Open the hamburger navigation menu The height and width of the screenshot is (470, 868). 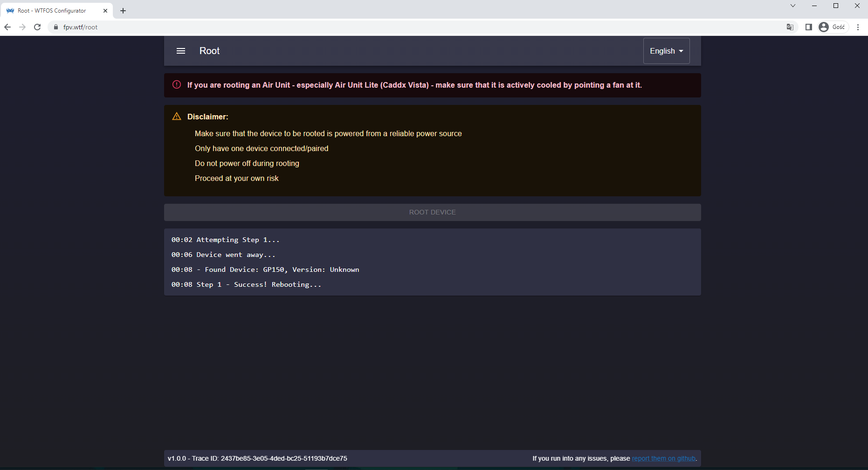pyautogui.click(x=181, y=51)
